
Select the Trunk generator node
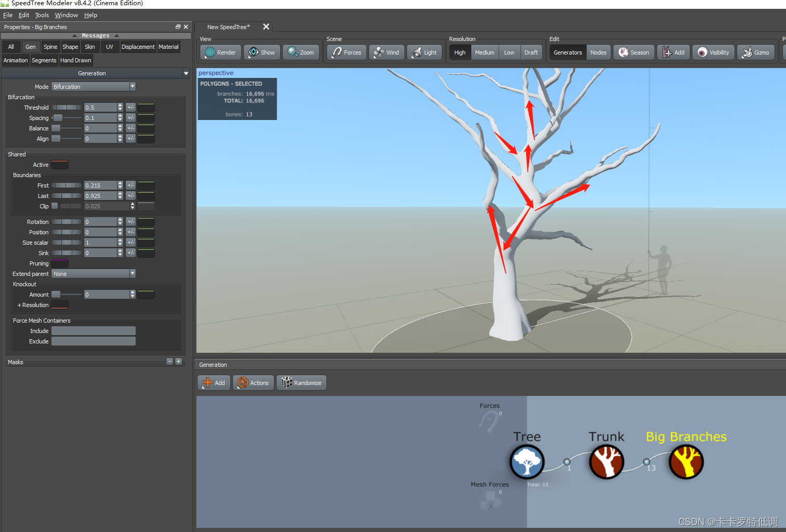[x=606, y=462]
